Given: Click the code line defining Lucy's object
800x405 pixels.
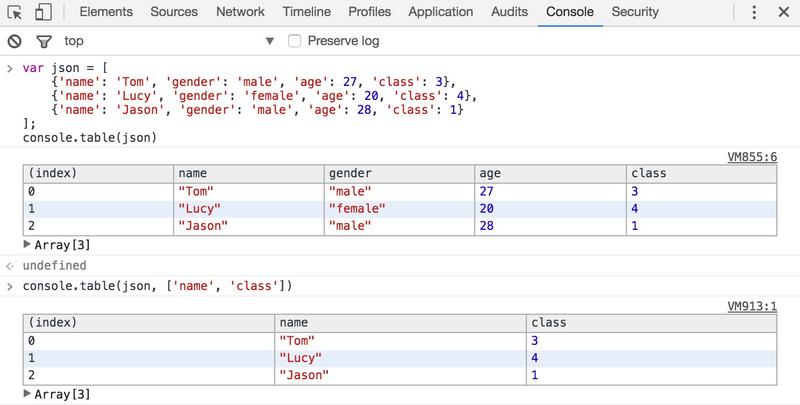Looking at the screenshot, I should 264,96.
